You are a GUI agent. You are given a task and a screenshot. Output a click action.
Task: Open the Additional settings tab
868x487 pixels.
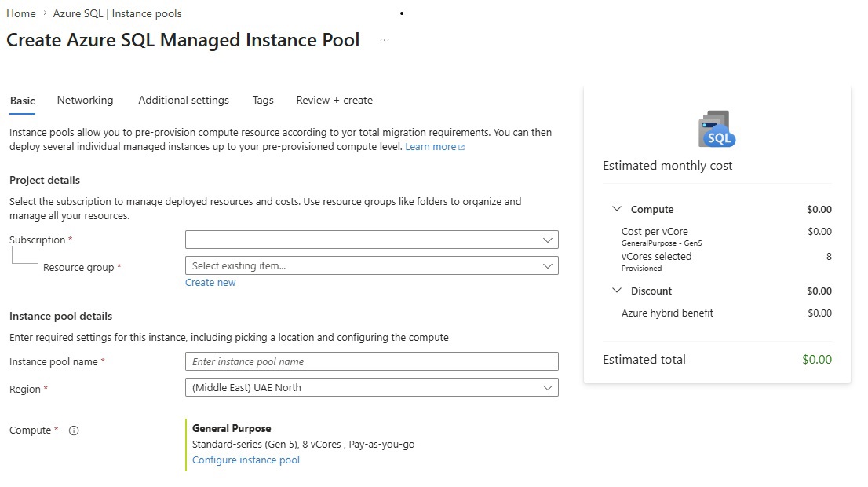point(184,101)
